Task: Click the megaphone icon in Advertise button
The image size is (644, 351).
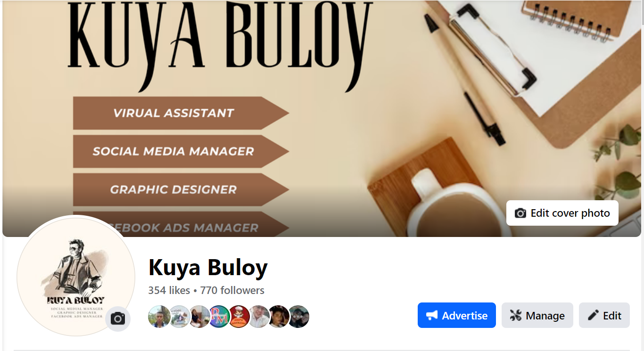Action: tap(431, 315)
